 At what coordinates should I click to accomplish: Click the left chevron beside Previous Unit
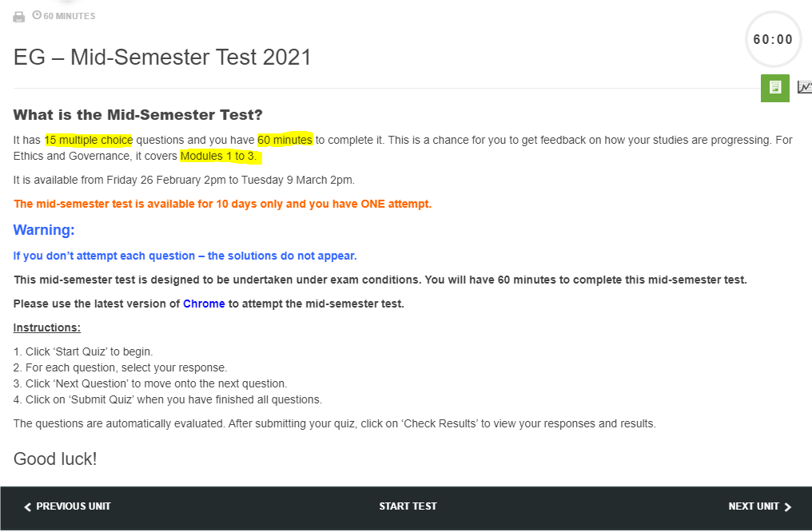28,506
